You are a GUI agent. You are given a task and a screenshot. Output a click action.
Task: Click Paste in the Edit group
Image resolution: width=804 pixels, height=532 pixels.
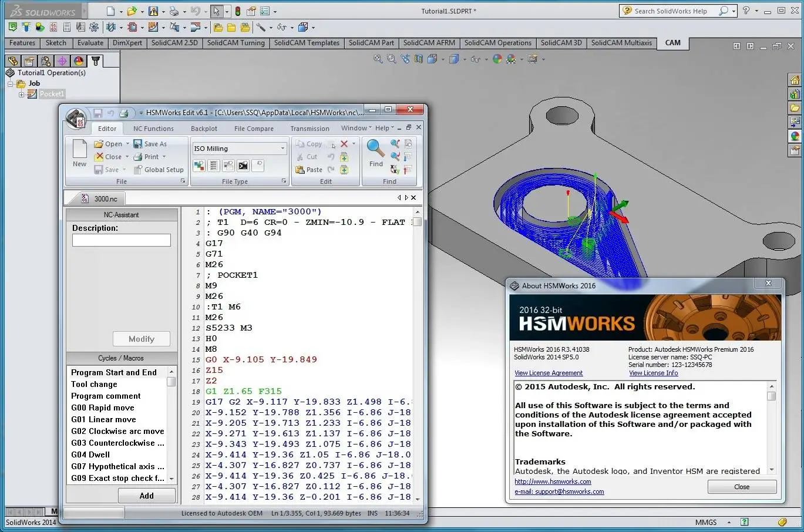[x=309, y=170]
